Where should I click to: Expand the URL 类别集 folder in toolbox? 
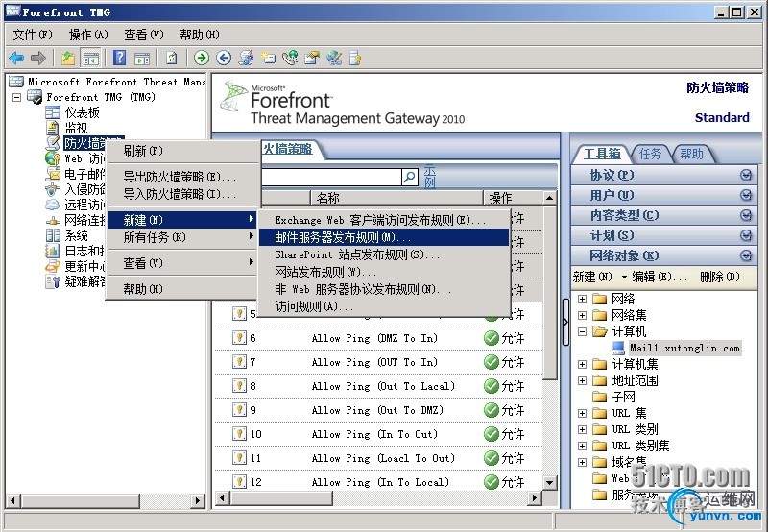582,446
